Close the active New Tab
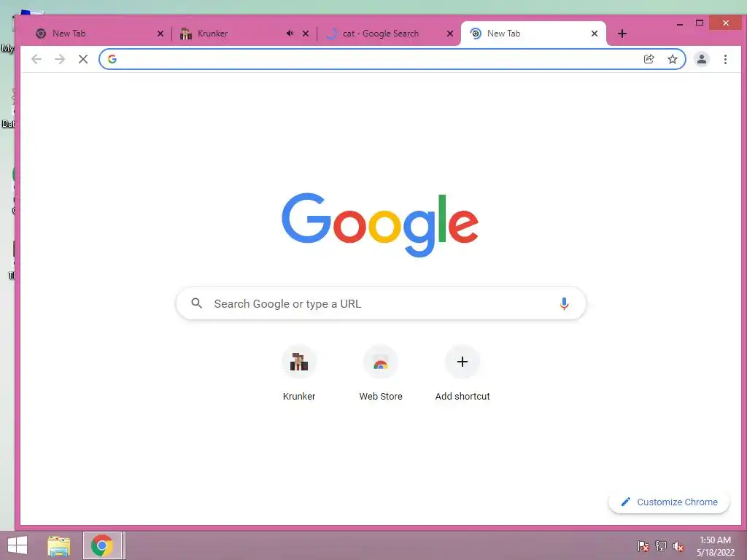Screen dimensions: 747x560 coord(594,34)
